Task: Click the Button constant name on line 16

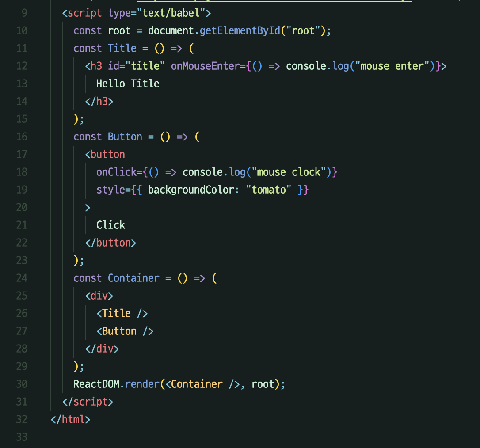Action: (125, 137)
